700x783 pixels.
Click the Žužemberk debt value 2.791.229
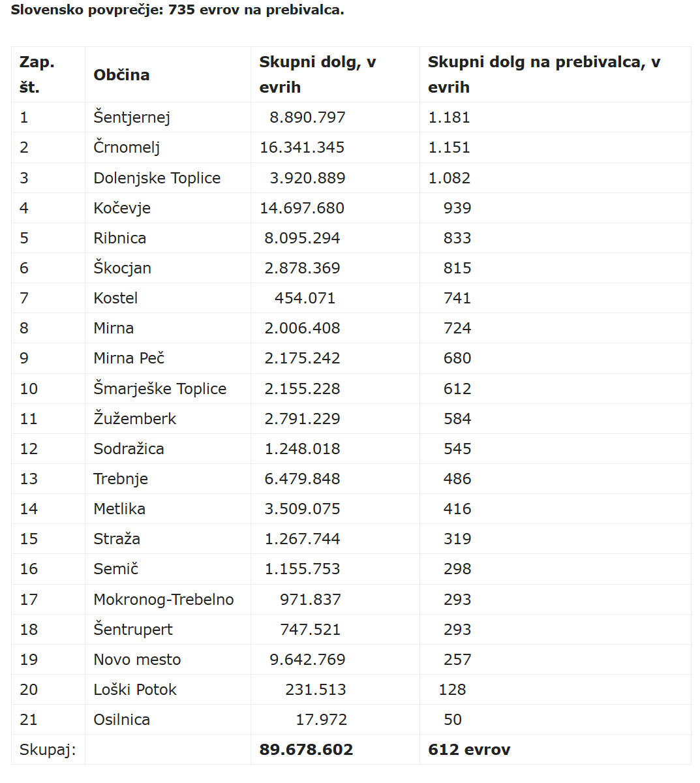tap(302, 419)
